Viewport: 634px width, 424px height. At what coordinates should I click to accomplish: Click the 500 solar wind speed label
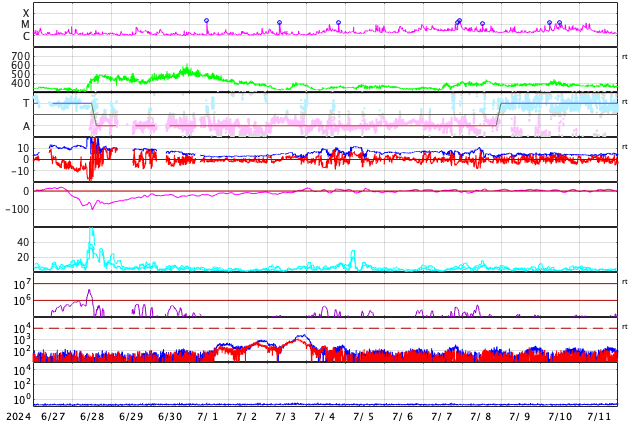click(x=21, y=74)
